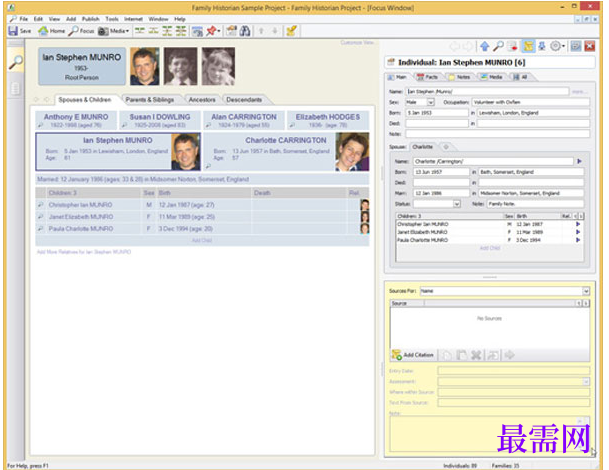
Task: Go to Home via house icon
Action: pos(51,31)
